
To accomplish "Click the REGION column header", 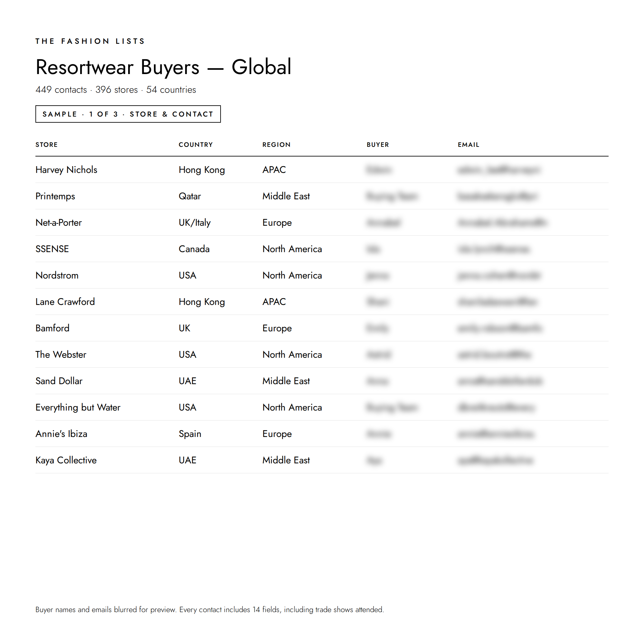I will [x=276, y=145].
